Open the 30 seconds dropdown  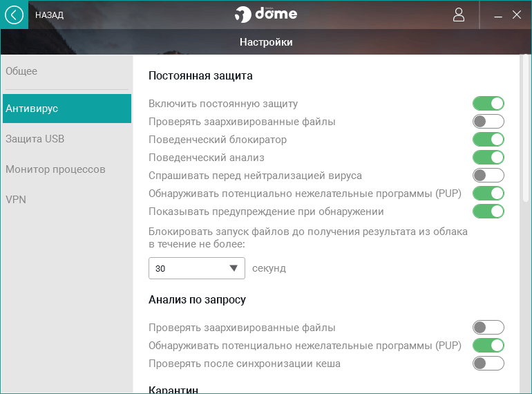[197, 268]
